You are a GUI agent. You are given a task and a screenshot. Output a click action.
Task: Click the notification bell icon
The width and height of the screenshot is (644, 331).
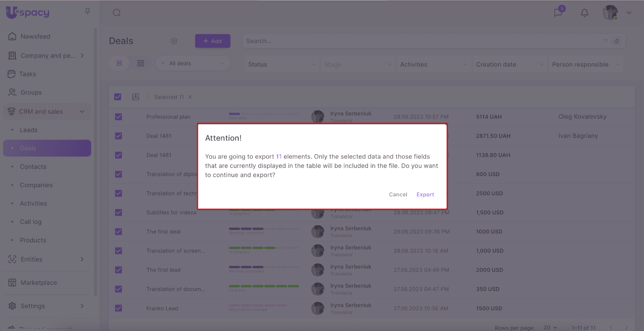point(584,13)
